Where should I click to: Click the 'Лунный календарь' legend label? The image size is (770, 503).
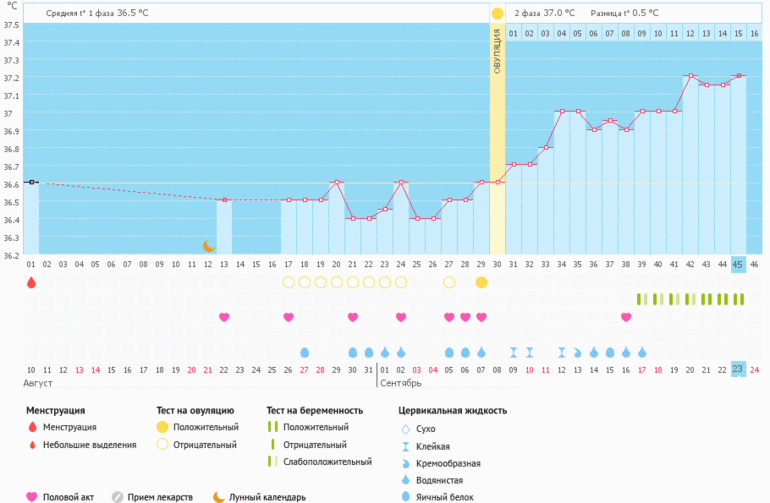[268, 496]
